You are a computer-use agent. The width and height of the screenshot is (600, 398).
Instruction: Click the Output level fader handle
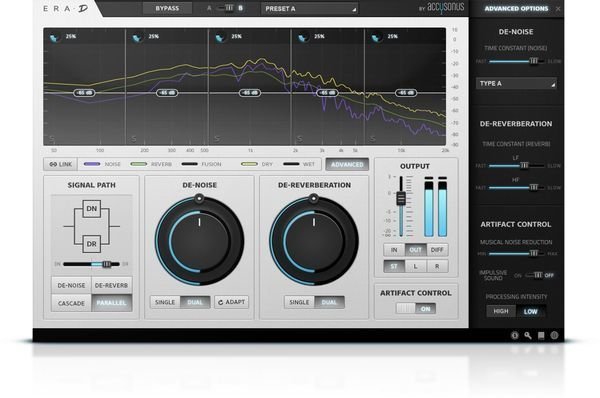click(x=401, y=198)
